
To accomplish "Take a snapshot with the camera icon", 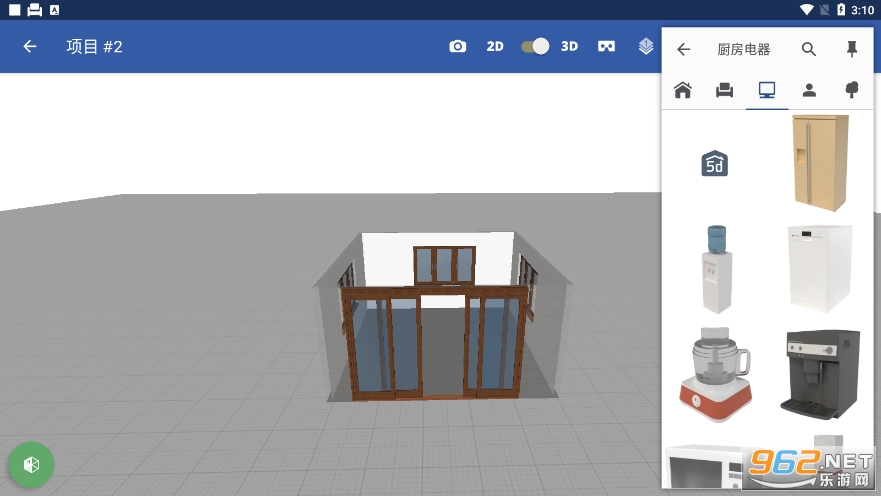I will coord(458,46).
